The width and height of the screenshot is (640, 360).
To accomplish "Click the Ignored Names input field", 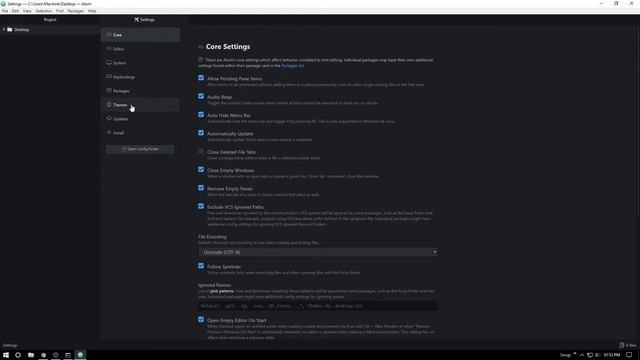I will point(318,306).
